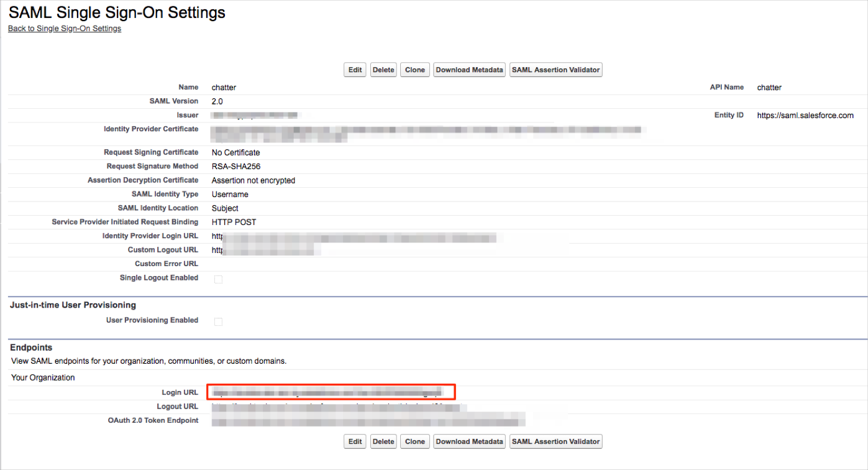The width and height of the screenshot is (868, 470).
Task: Toggle the User Provisioning Enabled checkbox
Action: 218,321
